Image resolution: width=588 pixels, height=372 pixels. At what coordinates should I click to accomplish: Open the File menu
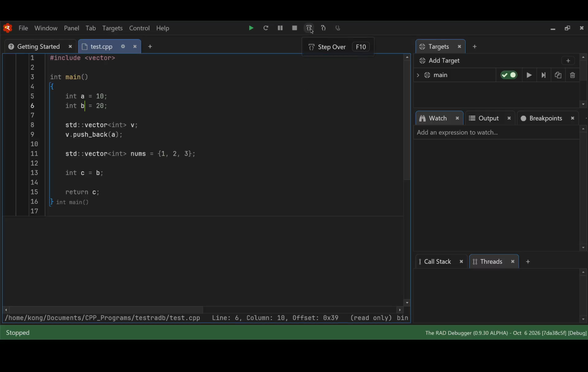coord(23,28)
